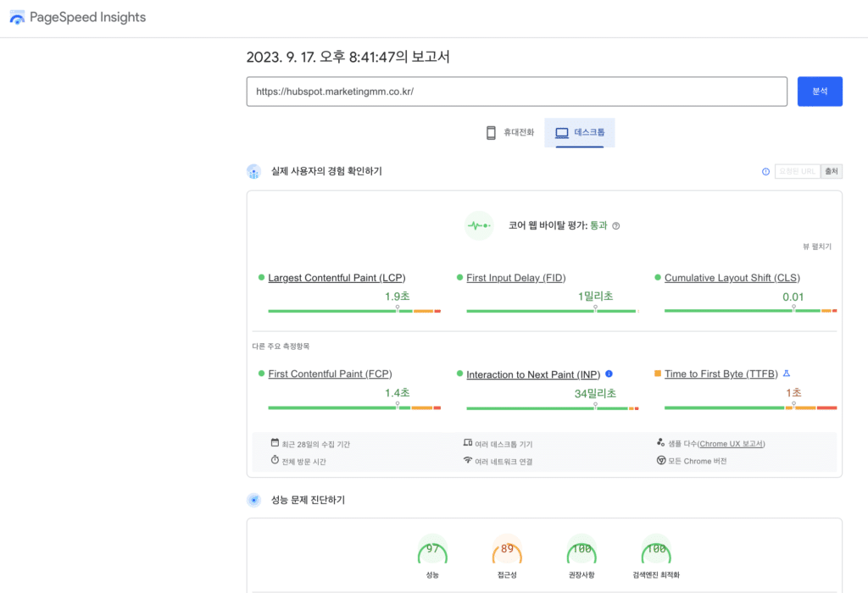The height and width of the screenshot is (593, 868).
Task: Click the 실제 사용자의 경험 확인하기 heading
Action: (326, 171)
